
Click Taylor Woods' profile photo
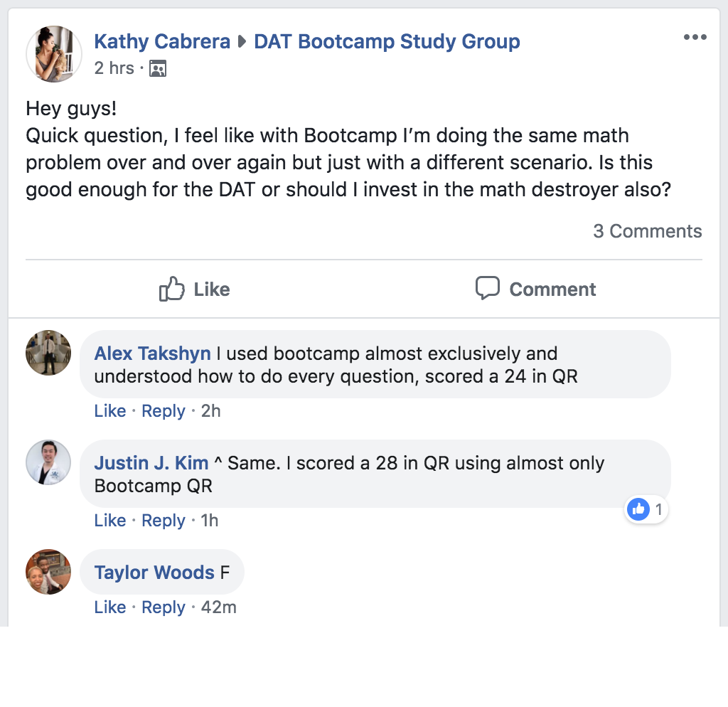coord(48,572)
